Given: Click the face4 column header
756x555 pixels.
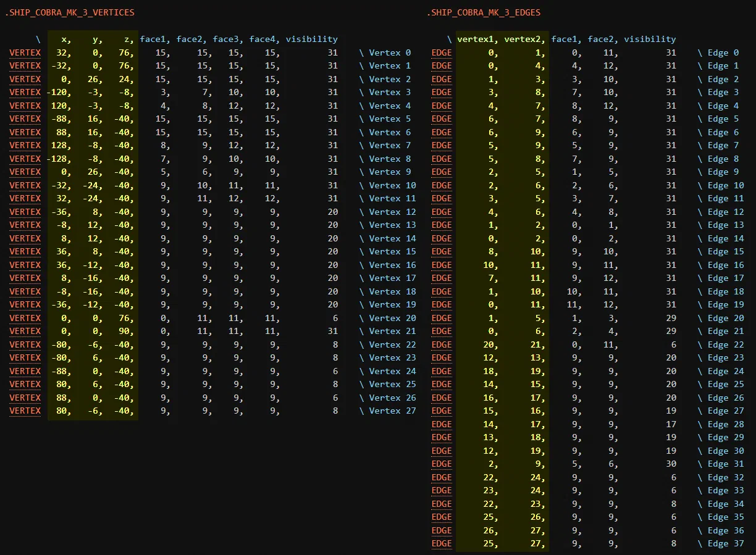Looking at the screenshot, I should 265,39.
